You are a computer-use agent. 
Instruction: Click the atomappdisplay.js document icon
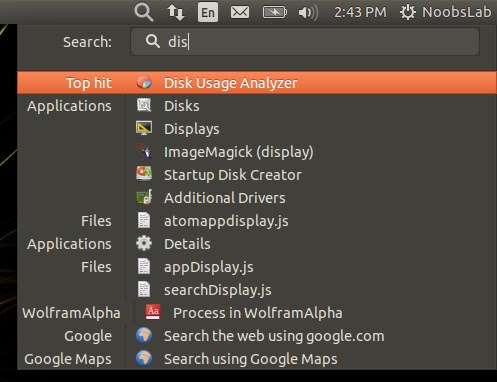[144, 220]
